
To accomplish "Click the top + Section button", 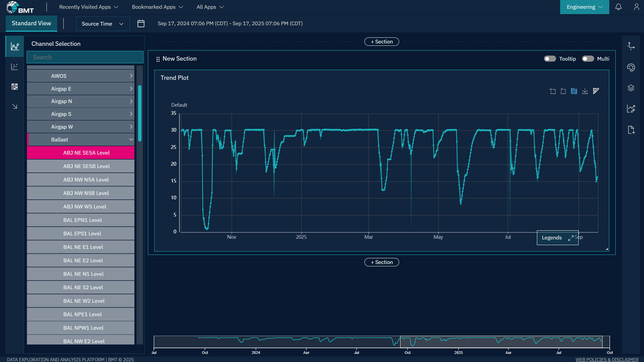I will 382,42.
